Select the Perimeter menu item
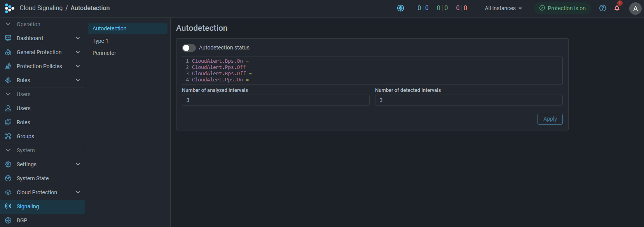Image resolution: width=644 pixels, height=227 pixels. tap(104, 53)
